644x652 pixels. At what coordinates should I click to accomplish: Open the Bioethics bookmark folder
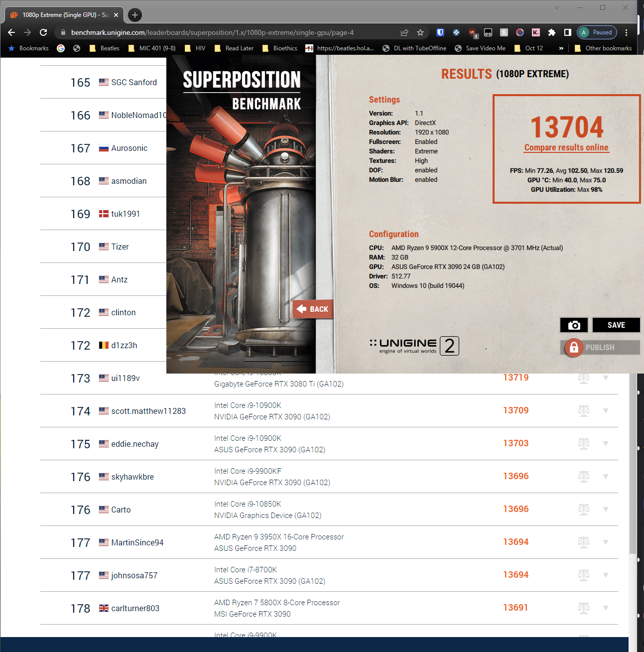coord(279,48)
